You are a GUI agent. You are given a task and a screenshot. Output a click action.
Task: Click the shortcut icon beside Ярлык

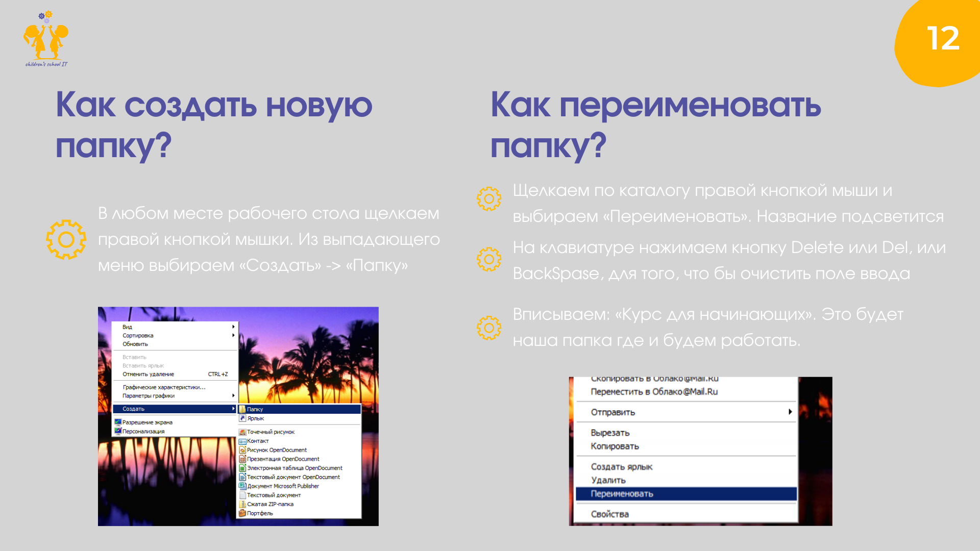tap(242, 418)
